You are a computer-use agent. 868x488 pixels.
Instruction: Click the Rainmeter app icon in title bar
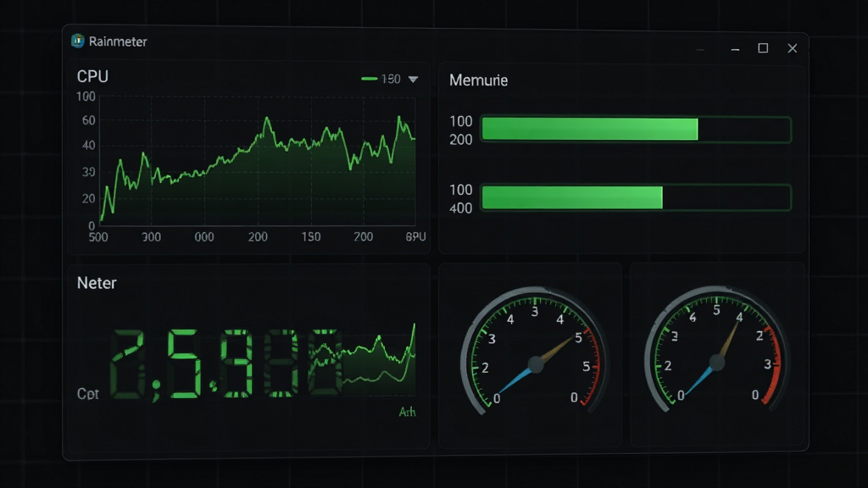(x=77, y=41)
